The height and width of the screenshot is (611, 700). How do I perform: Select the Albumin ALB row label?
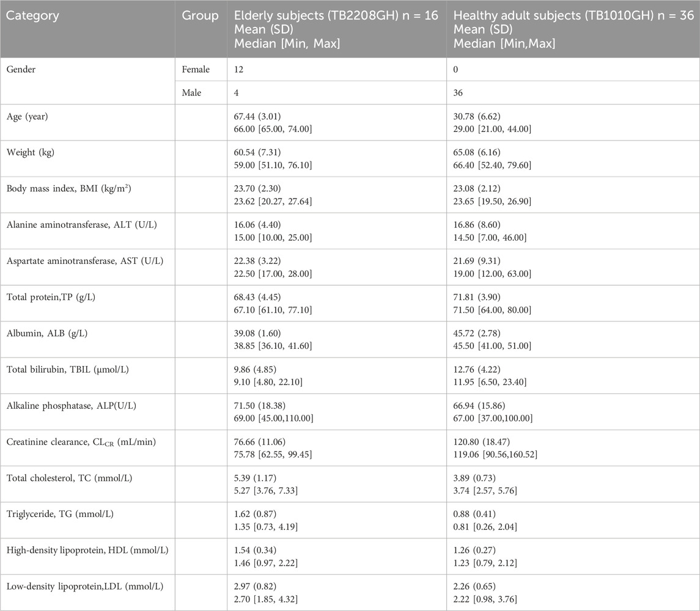pyautogui.click(x=45, y=332)
